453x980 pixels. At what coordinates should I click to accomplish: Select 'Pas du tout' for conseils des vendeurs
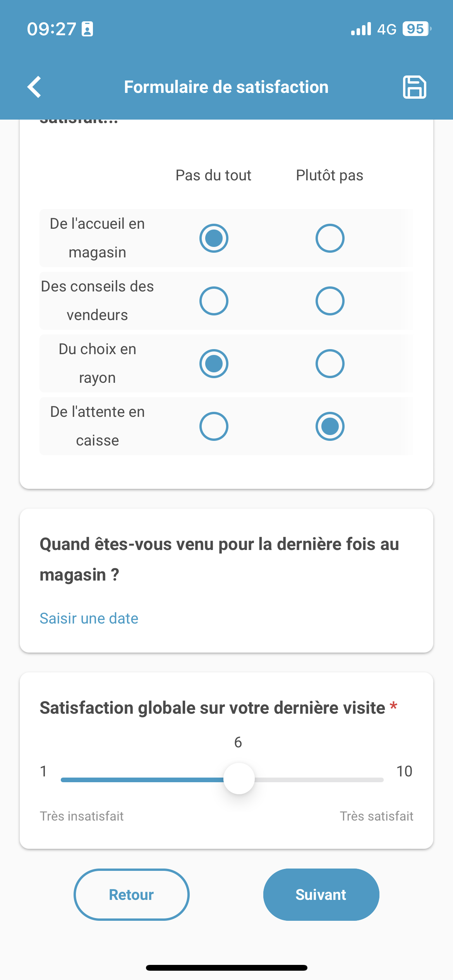pyautogui.click(x=214, y=301)
